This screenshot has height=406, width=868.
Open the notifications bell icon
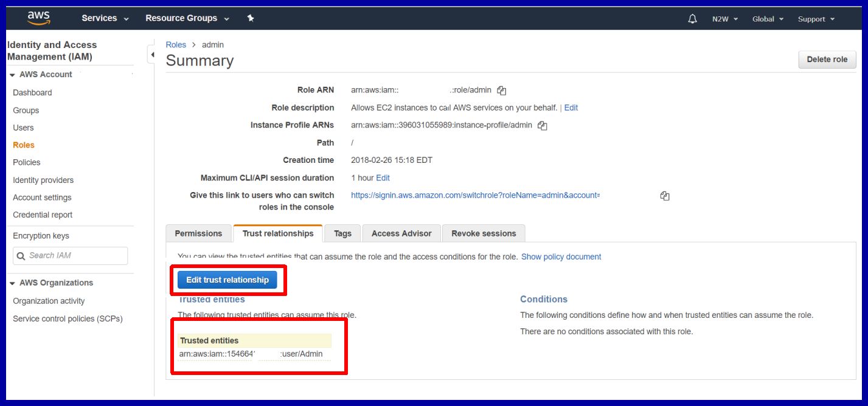click(x=692, y=19)
